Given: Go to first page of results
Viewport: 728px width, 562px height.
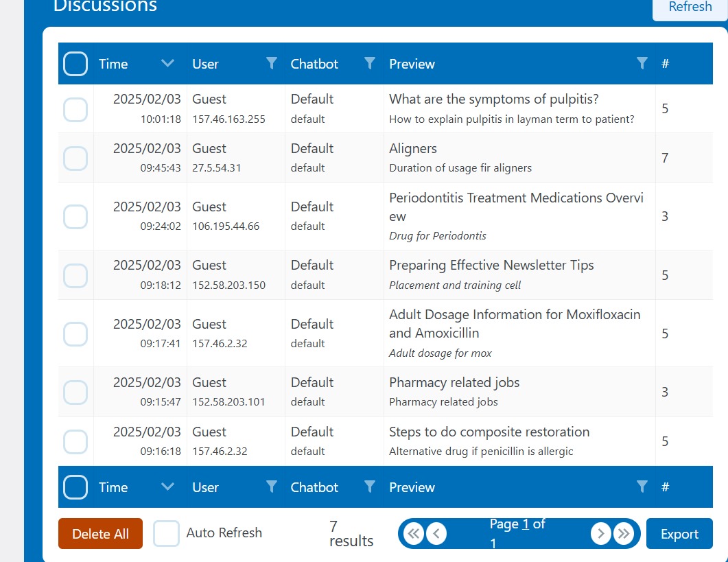Looking at the screenshot, I should click(414, 534).
